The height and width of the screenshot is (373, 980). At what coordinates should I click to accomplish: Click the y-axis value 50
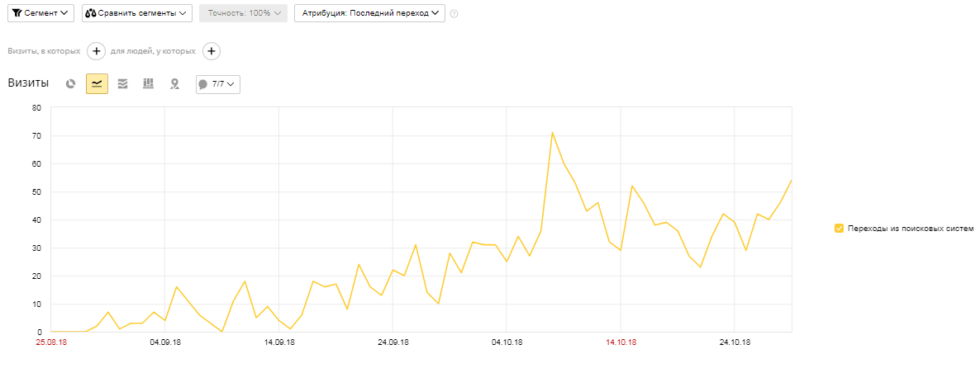tap(37, 192)
